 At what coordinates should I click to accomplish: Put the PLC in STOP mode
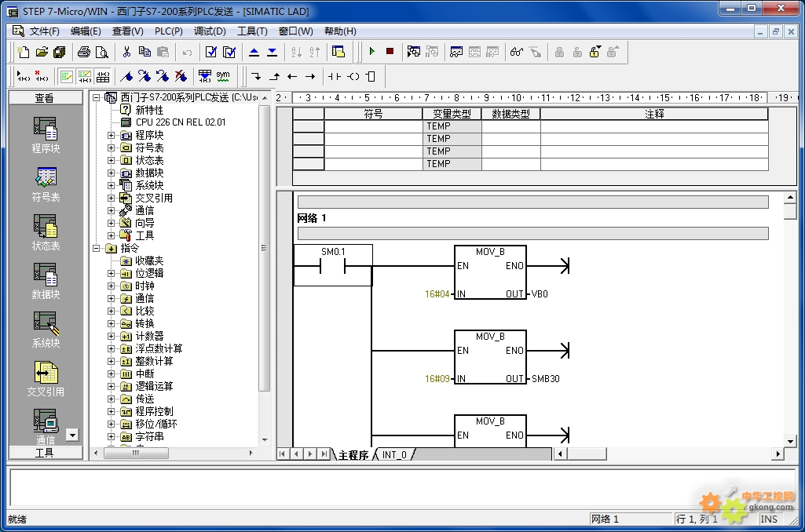click(390, 51)
